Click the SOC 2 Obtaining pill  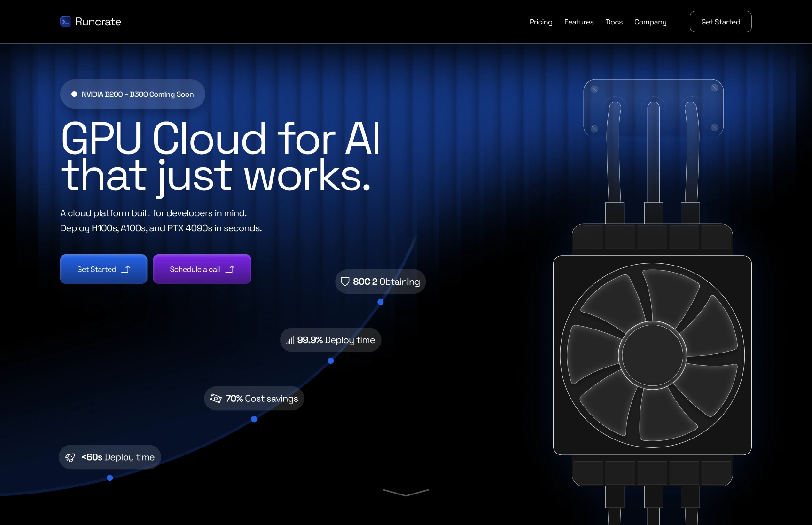tap(380, 282)
